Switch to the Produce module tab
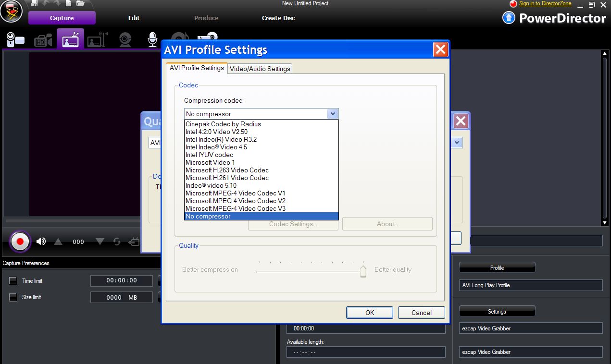The width and height of the screenshot is (611, 364). (206, 18)
